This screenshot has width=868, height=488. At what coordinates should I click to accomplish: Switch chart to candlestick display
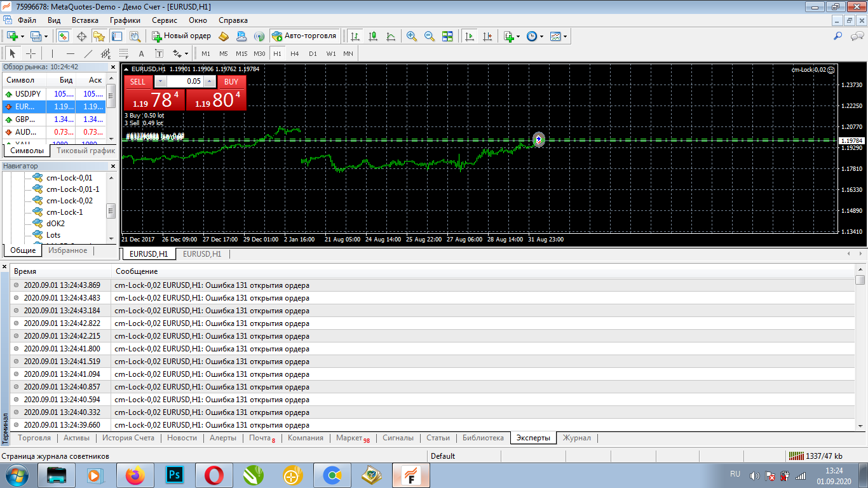(373, 36)
